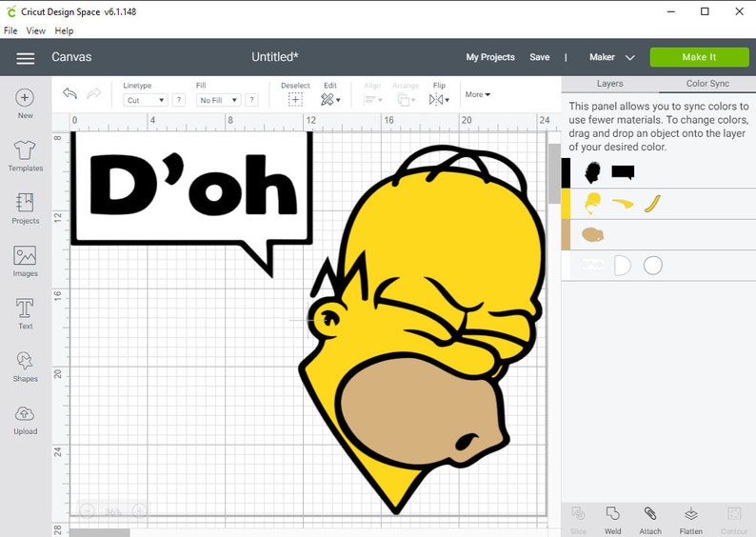The image size is (756, 537).
Task: Open My Projects link
Action: (489, 57)
